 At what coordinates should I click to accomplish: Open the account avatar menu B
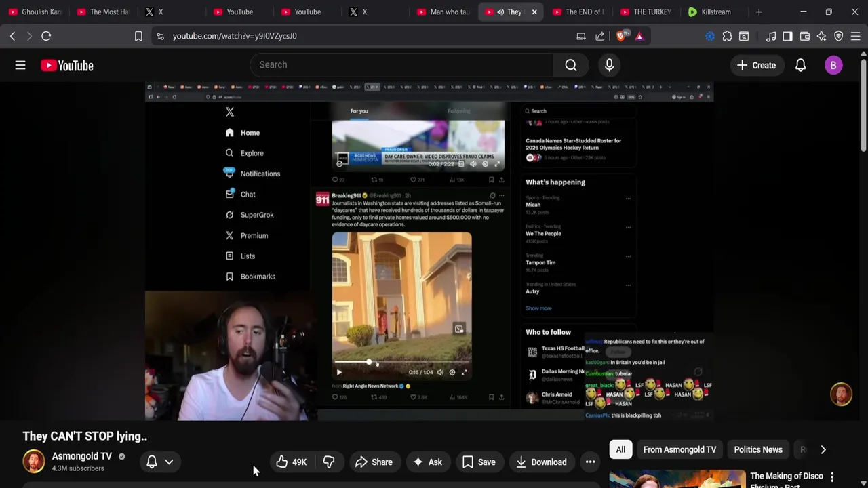click(833, 65)
